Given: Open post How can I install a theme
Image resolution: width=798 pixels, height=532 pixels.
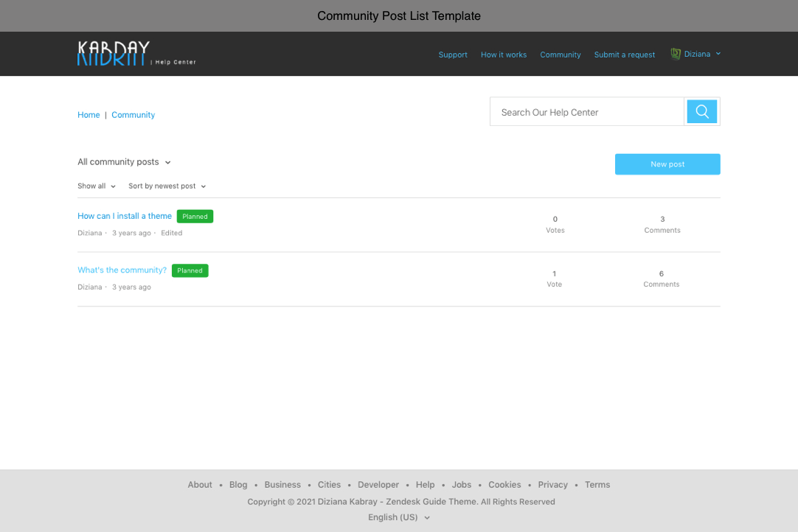Looking at the screenshot, I should point(125,216).
